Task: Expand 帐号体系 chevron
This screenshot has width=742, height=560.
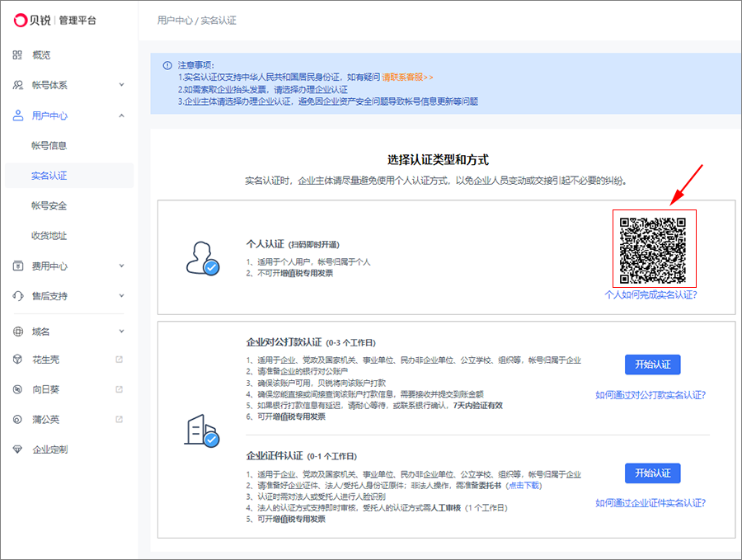Action: (122, 85)
